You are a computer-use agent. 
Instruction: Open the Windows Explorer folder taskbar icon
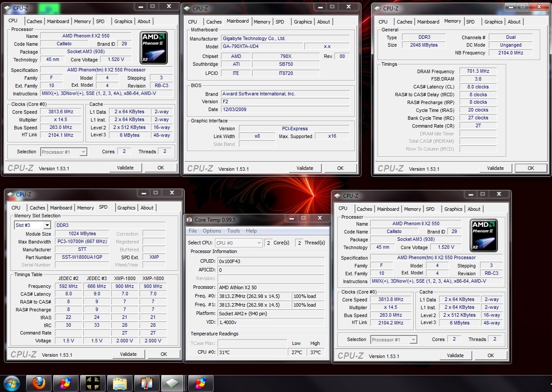point(119,383)
